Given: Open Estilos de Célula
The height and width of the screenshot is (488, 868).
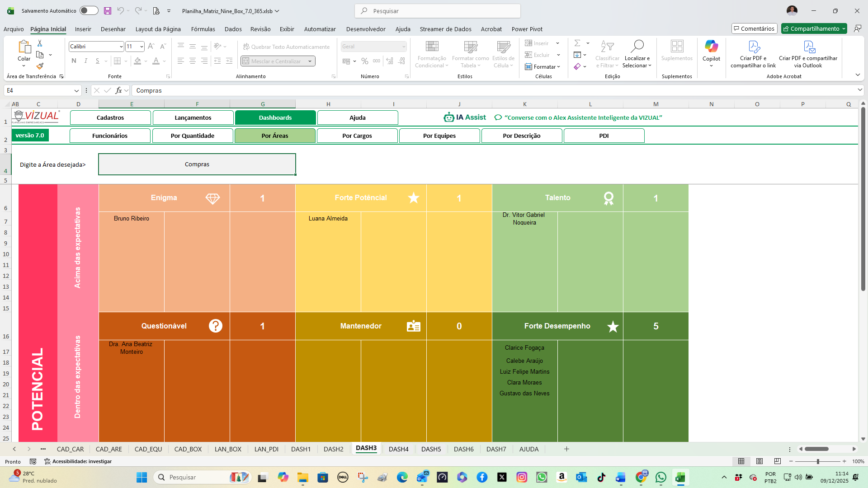Looking at the screenshot, I should point(503,54).
